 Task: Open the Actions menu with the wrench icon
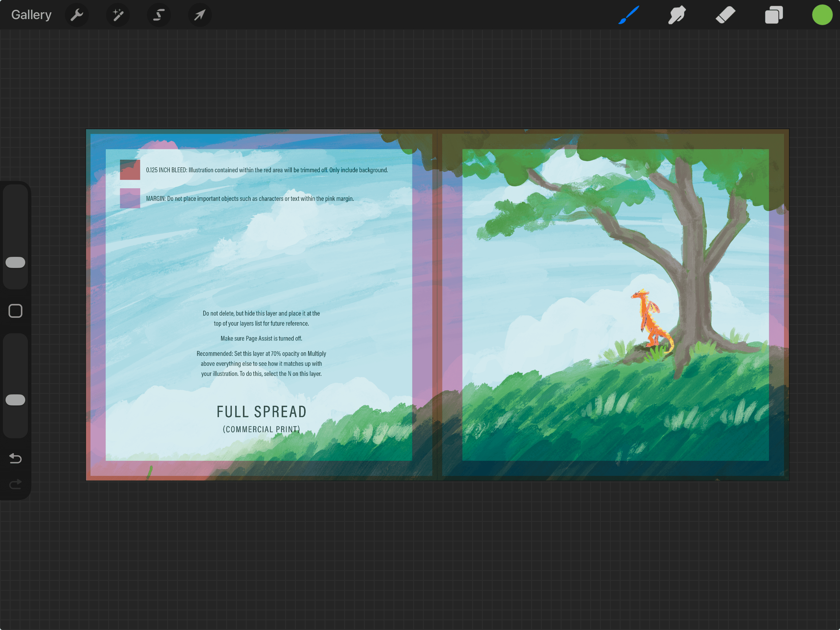click(77, 15)
